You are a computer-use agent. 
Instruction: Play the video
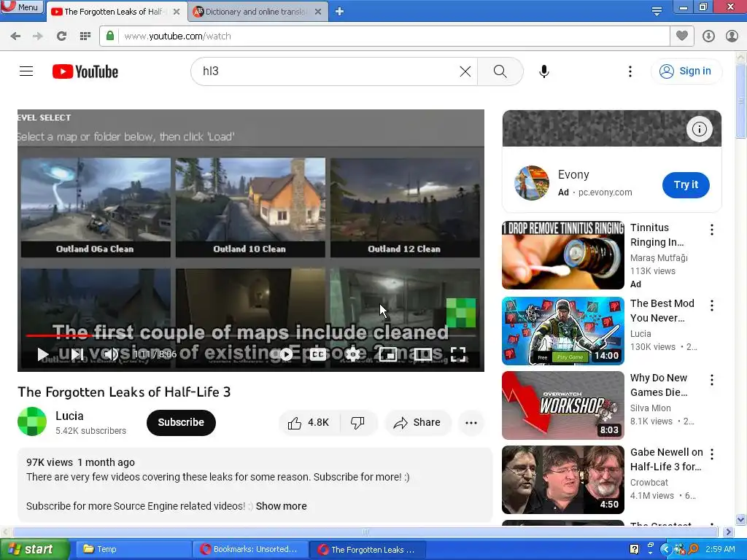coord(43,354)
